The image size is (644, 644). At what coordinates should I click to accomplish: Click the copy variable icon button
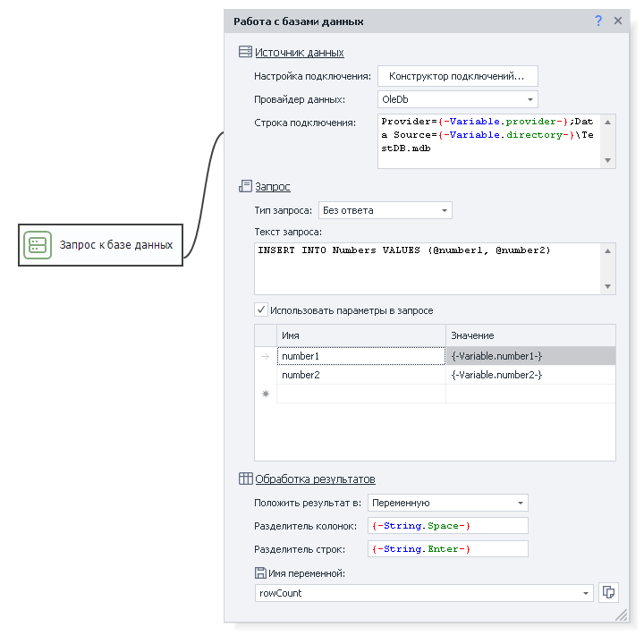[608, 592]
